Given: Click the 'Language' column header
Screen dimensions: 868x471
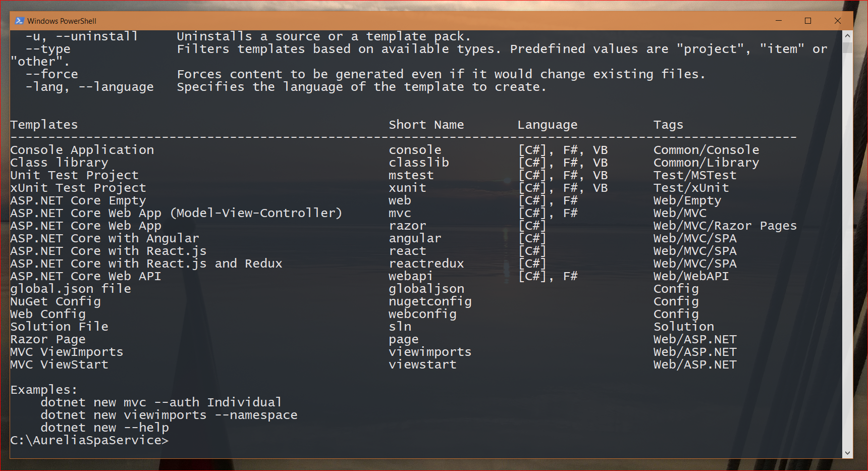Looking at the screenshot, I should (548, 125).
